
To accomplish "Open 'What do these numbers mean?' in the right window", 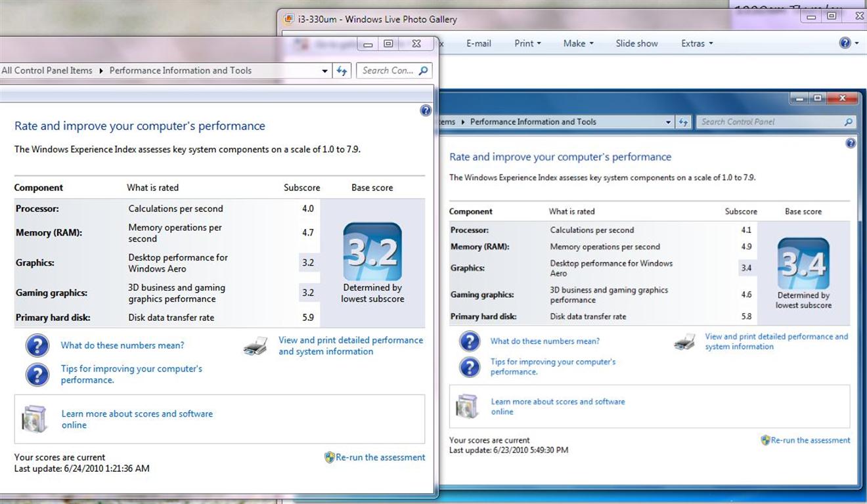I will (x=545, y=341).
